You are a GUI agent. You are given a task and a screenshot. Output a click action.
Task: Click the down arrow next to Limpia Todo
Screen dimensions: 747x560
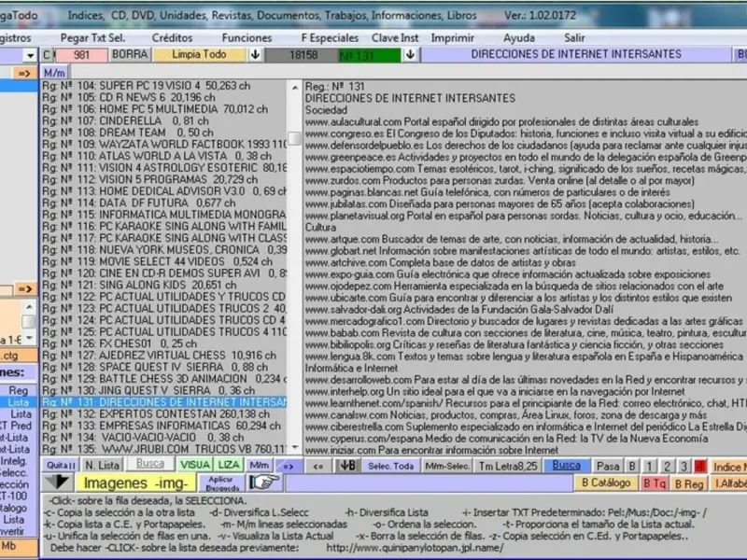point(255,55)
